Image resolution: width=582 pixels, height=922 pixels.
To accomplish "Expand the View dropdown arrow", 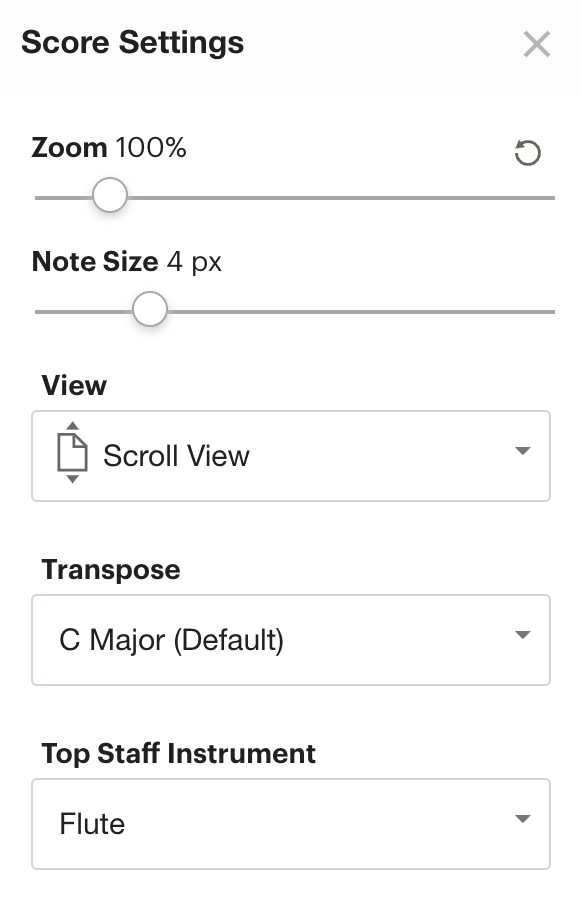I will point(523,451).
